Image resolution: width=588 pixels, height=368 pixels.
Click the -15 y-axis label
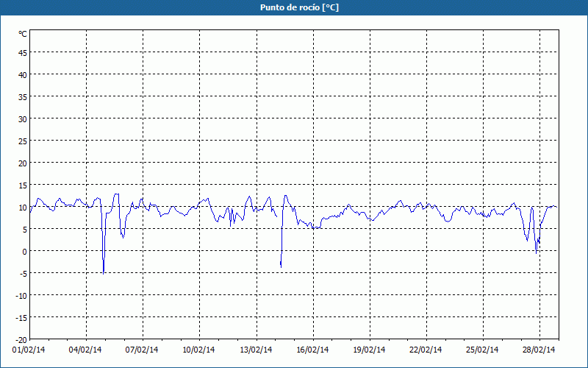click(21, 318)
